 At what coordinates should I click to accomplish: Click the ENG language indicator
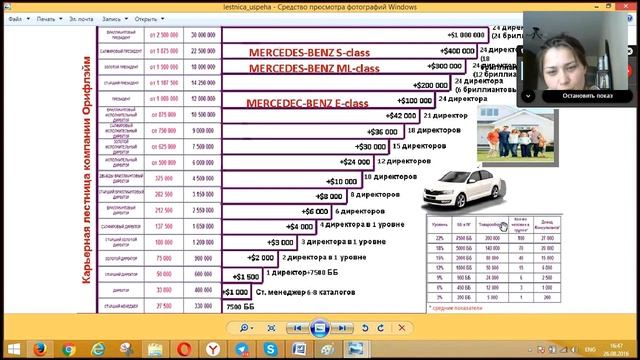[590, 350]
